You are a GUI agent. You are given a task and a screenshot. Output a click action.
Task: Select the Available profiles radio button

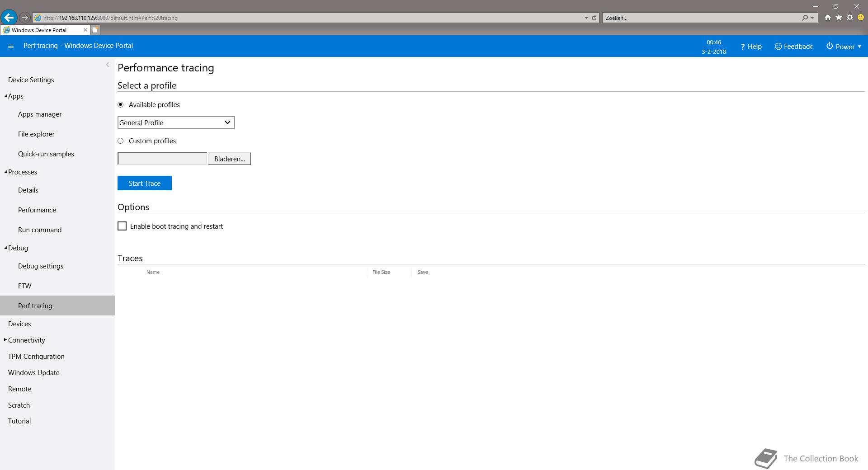(x=120, y=104)
